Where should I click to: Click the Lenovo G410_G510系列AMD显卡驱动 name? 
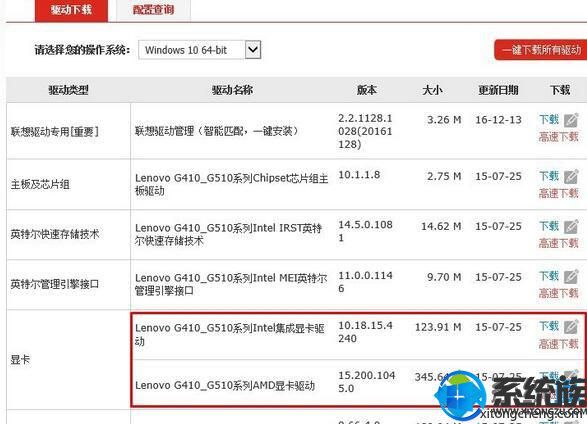[225, 385]
